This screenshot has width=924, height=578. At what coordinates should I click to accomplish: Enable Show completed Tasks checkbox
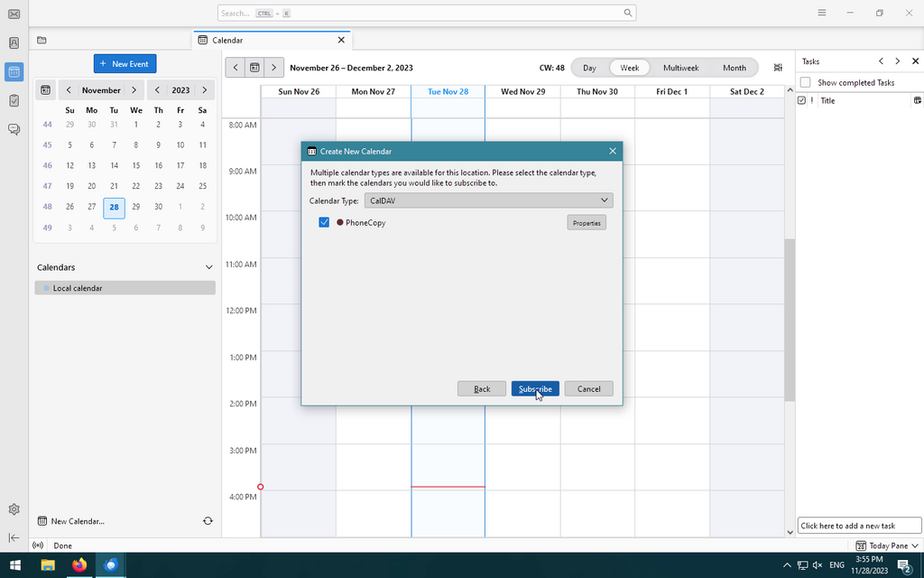click(805, 82)
